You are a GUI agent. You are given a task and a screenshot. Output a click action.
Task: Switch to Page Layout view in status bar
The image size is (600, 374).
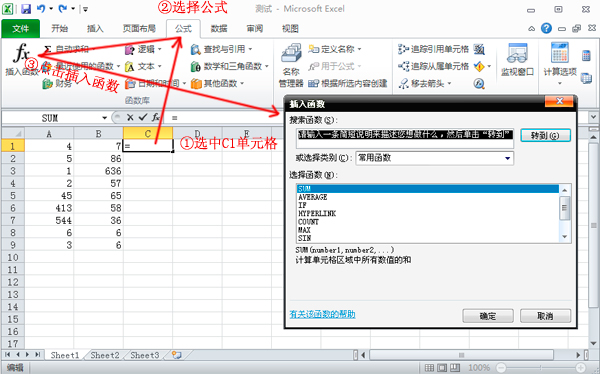tap(442, 368)
